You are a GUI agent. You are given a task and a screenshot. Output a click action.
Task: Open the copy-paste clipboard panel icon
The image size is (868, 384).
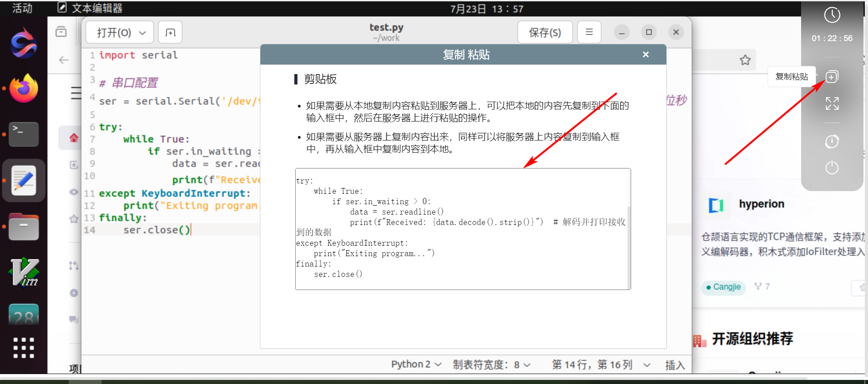click(832, 77)
